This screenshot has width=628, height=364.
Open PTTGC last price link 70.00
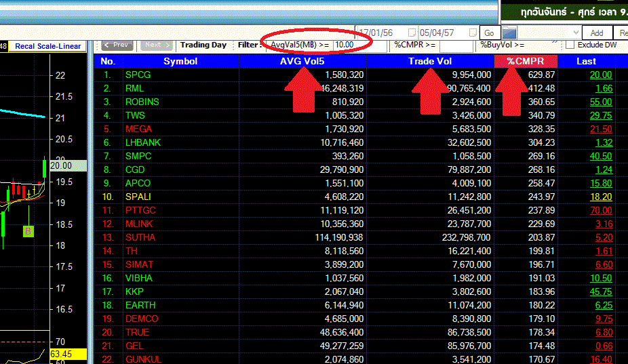601,211
